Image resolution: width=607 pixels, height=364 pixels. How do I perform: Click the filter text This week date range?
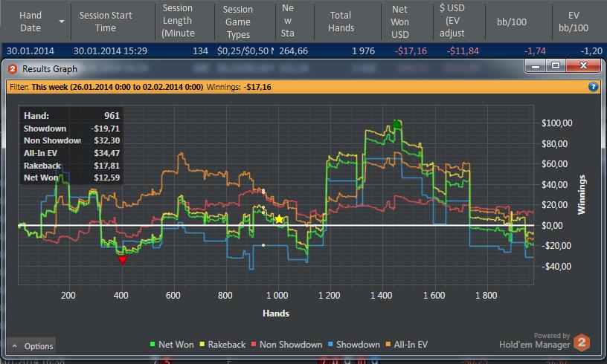pyautogui.click(x=118, y=87)
